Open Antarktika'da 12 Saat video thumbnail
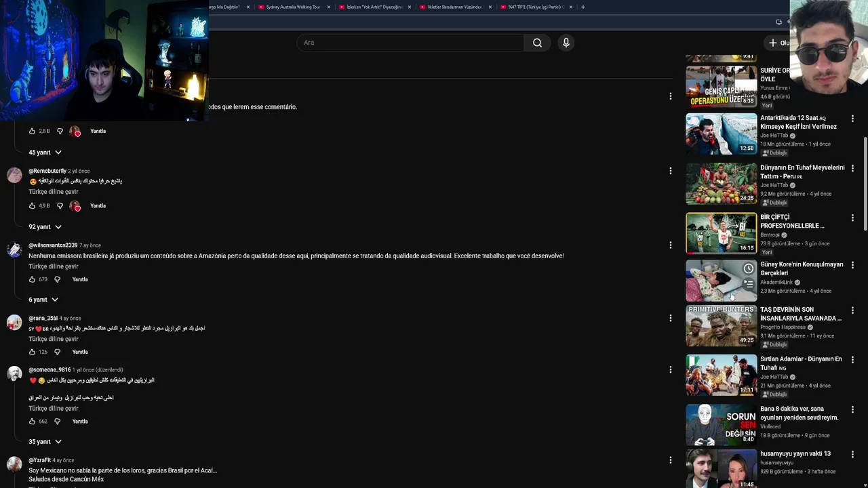The width and height of the screenshot is (868, 488). [x=721, y=134]
